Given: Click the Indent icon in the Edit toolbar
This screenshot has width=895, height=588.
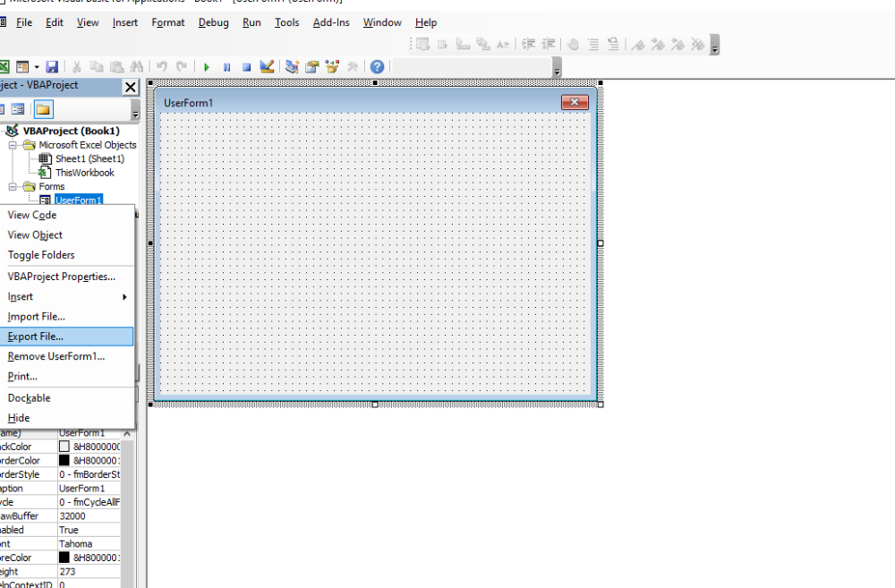Looking at the screenshot, I should pos(529,44).
